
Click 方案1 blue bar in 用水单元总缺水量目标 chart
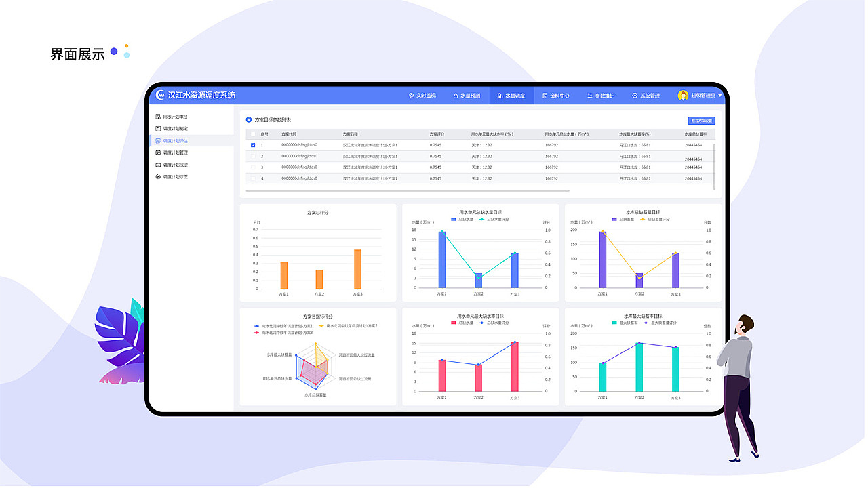(x=442, y=260)
